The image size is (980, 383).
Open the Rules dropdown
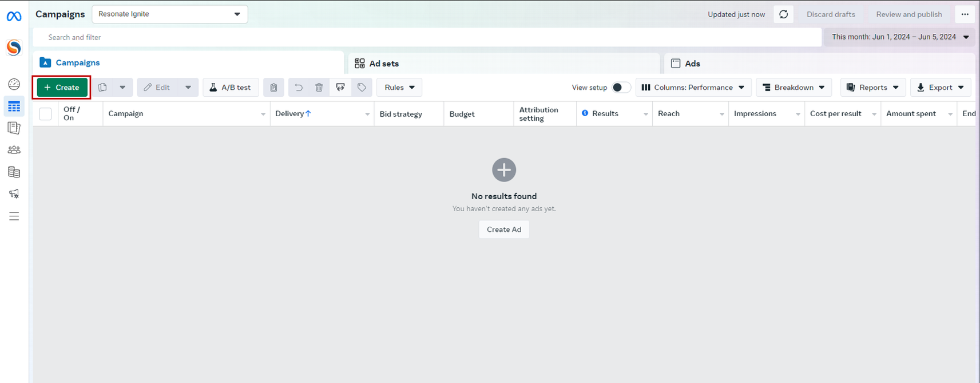(x=399, y=88)
